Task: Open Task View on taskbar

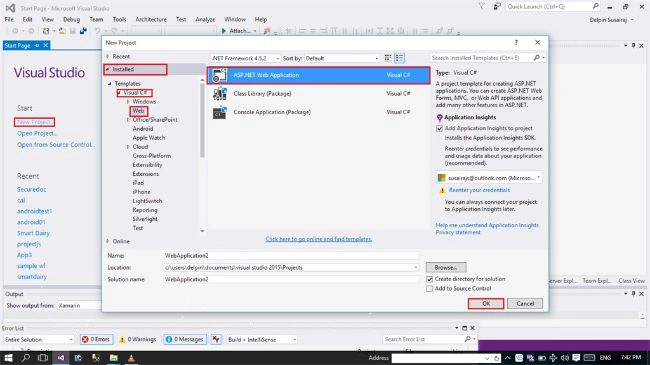Action: coord(43,358)
